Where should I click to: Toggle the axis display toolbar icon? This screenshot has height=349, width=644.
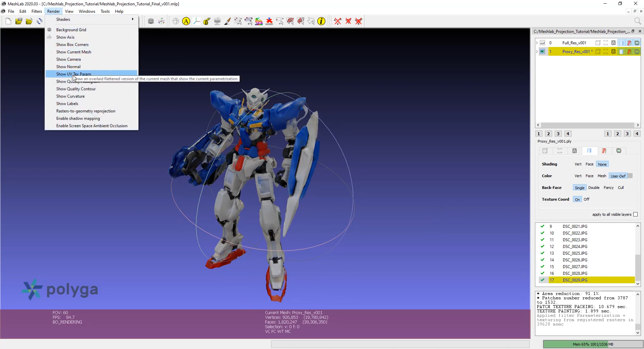click(x=161, y=21)
